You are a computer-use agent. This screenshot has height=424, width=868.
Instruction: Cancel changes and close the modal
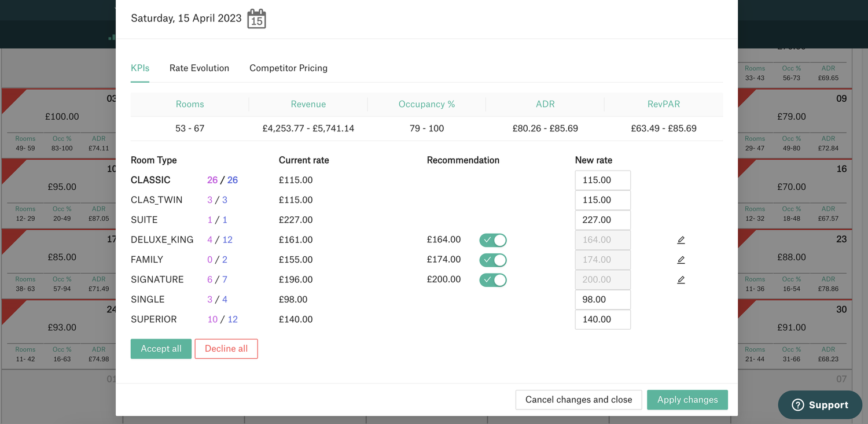click(578, 399)
